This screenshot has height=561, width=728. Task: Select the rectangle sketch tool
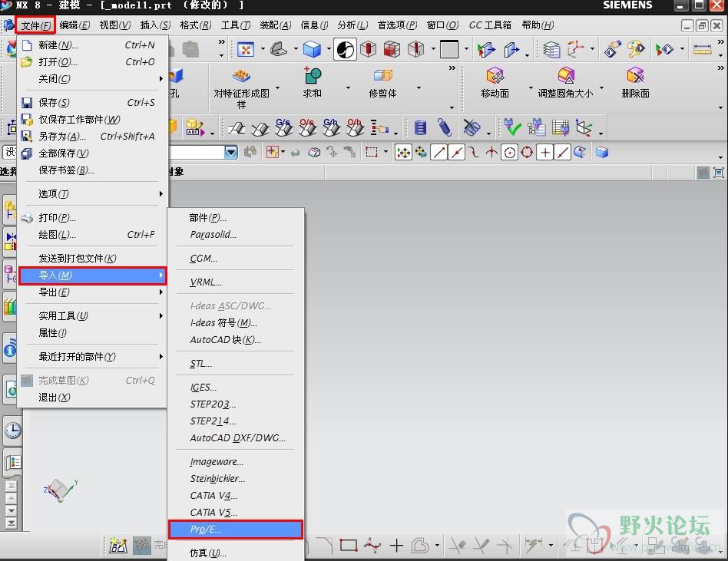coord(348,545)
